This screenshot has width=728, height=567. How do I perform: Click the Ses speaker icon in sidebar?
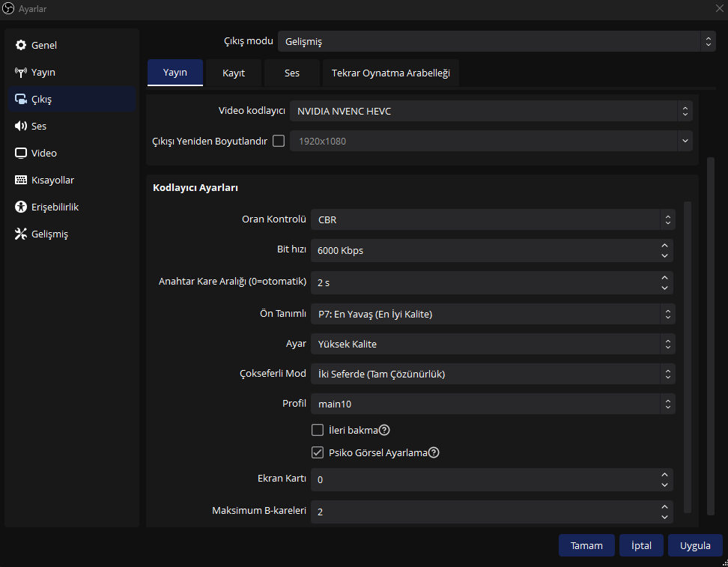click(21, 127)
